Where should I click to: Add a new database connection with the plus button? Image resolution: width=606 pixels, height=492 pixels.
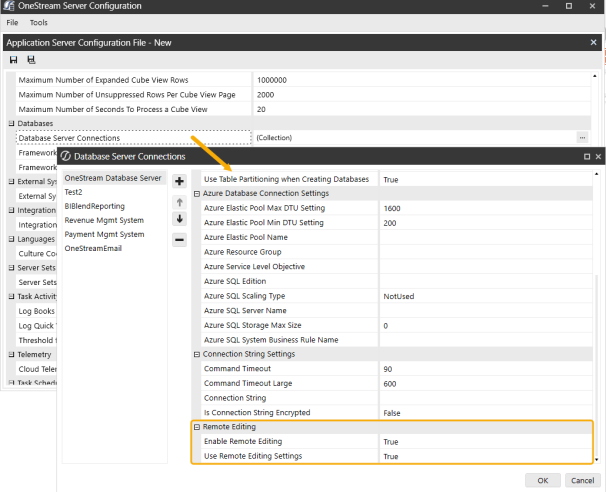point(179,181)
